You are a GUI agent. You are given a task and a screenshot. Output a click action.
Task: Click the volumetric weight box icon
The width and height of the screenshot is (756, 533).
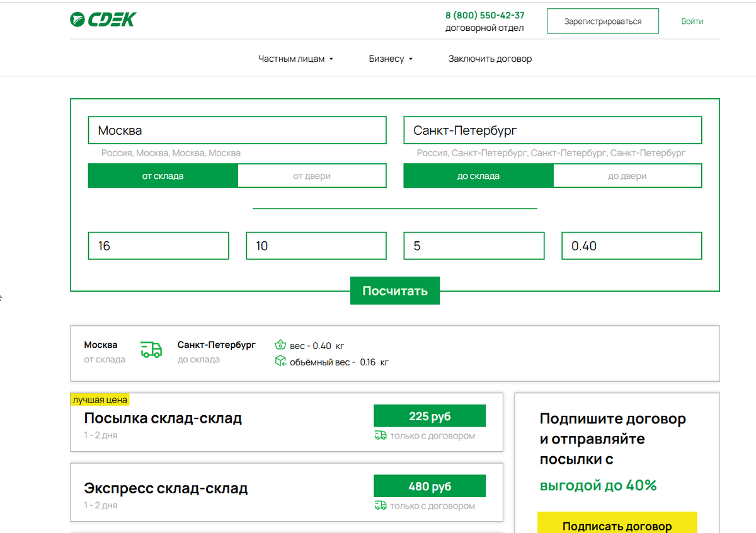coord(280,361)
